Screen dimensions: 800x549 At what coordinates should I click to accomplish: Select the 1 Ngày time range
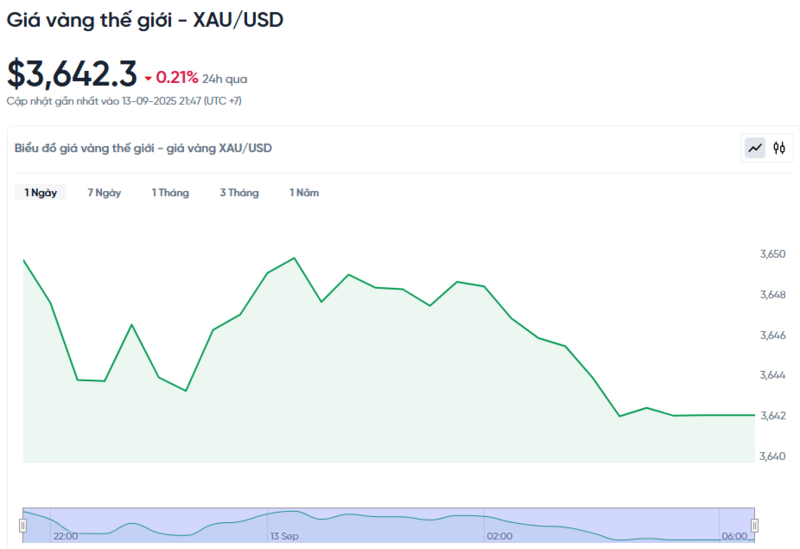tap(41, 192)
